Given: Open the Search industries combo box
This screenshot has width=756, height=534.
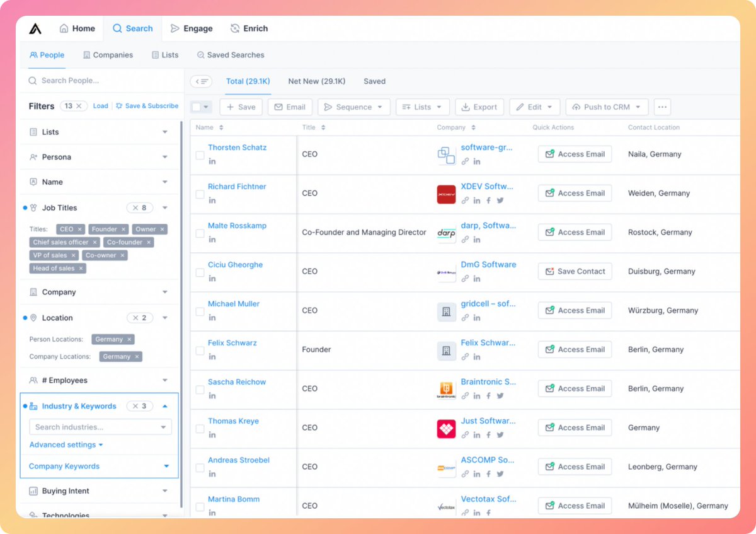Looking at the screenshot, I should 101,427.
